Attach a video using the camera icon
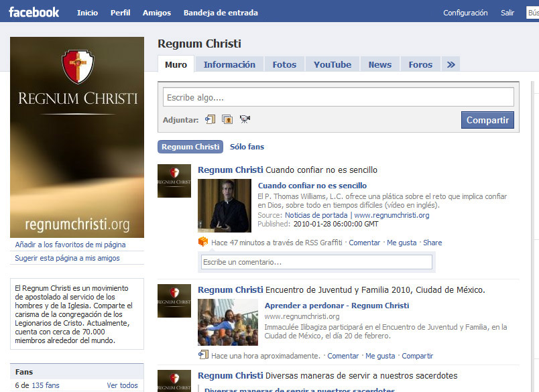 [245, 119]
